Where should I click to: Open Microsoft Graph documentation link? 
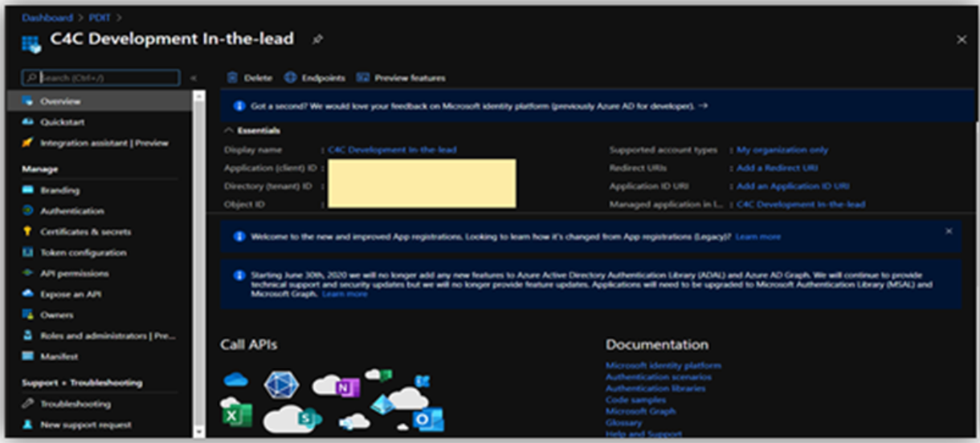(641, 411)
